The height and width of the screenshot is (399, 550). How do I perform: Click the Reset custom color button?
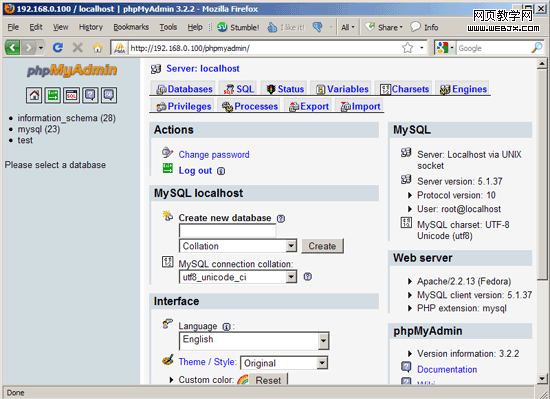pyautogui.click(x=268, y=380)
